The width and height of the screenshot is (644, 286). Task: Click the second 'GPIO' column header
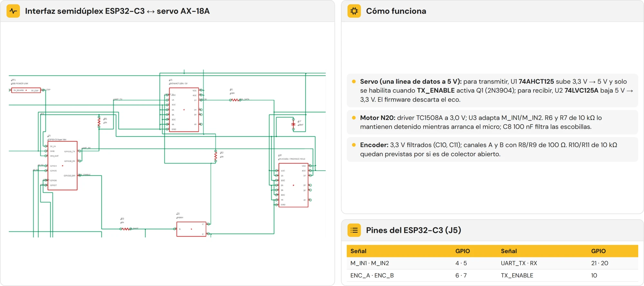coord(598,251)
